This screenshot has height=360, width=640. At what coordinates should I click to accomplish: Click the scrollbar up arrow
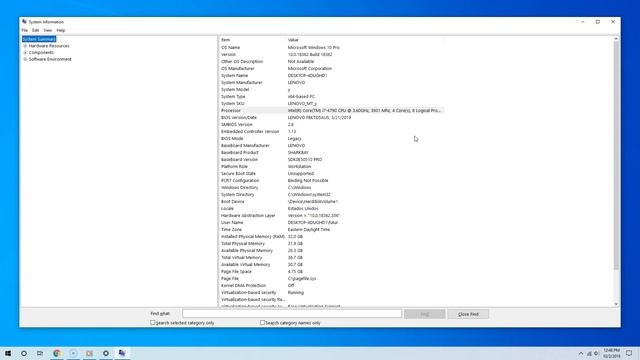pyautogui.click(x=616, y=39)
